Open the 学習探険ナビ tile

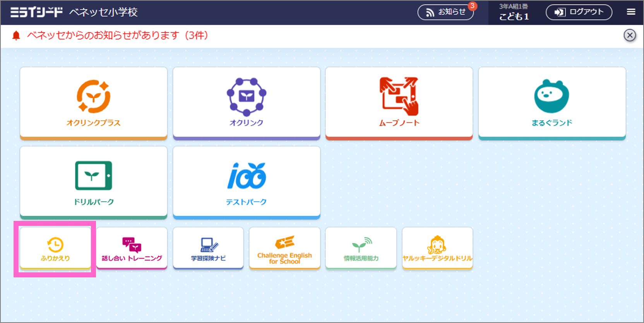point(208,248)
